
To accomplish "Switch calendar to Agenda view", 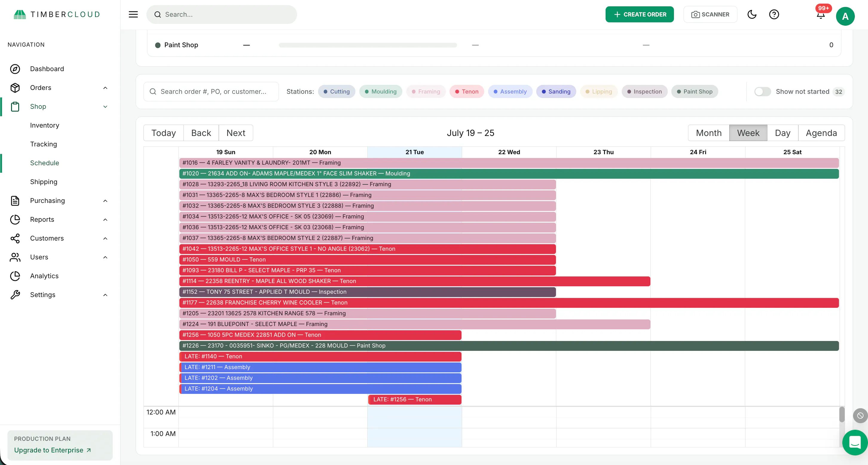I will click(x=821, y=133).
